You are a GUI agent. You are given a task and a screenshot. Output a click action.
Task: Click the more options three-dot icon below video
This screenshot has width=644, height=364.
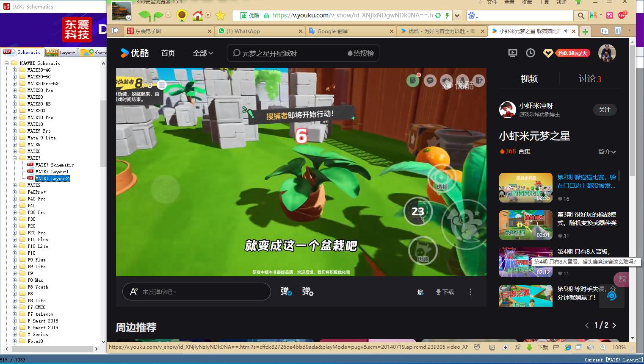click(470, 292)
